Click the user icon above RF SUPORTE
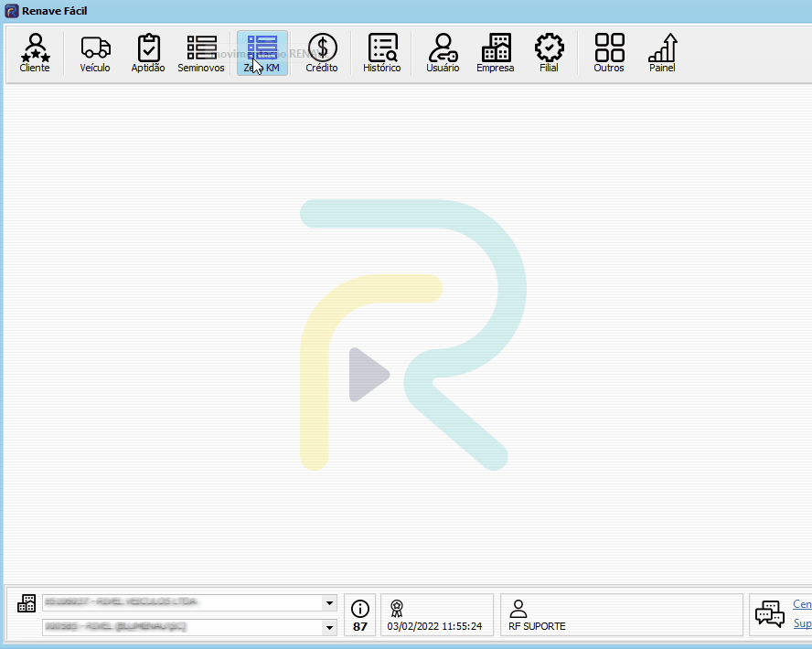The height and width of the screenshot is (649, 812). (518, 609)
